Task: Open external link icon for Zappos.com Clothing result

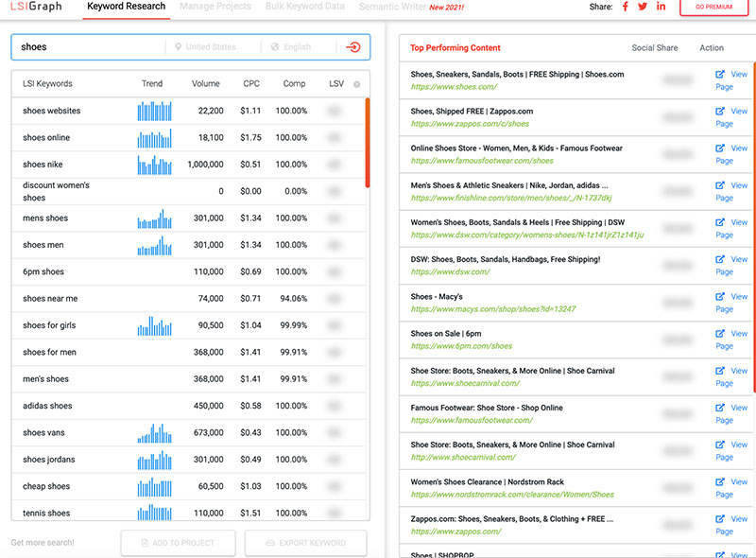Action: [720, 519]
